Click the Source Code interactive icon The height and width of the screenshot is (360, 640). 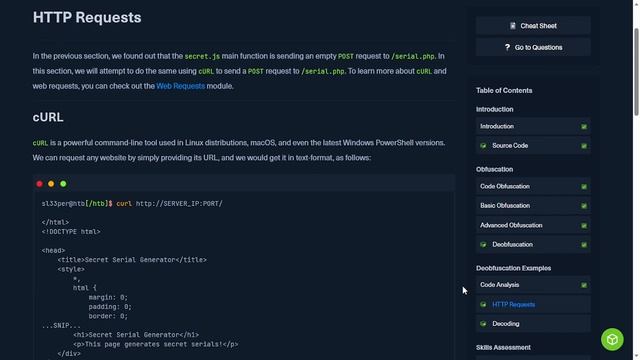coord(483,146)
